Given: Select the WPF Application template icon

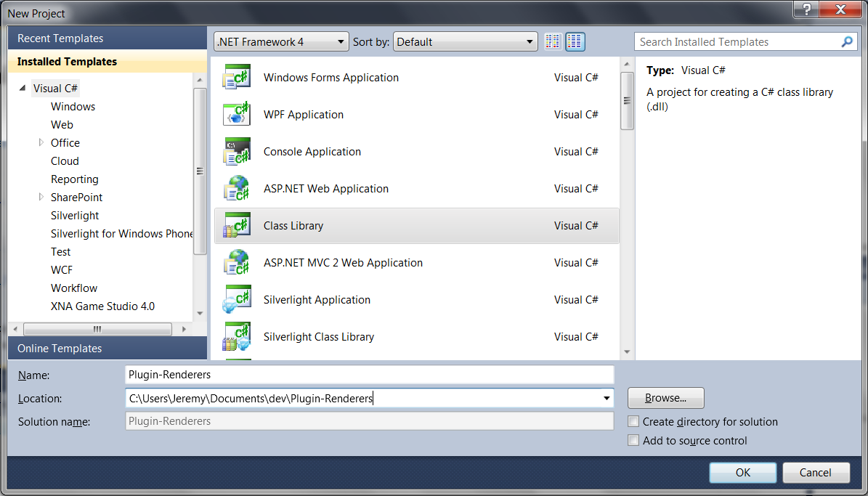Looking at the screenshot, I should tap(237, 115).
